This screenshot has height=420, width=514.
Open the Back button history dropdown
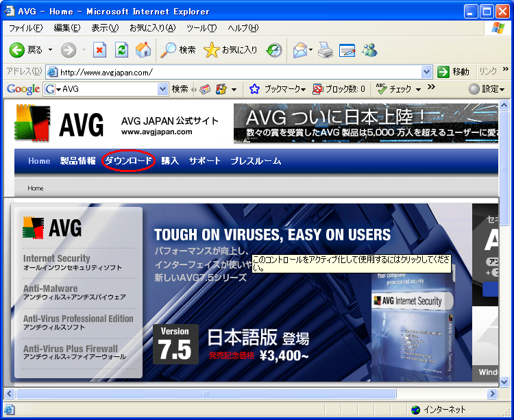click(x=50, y=50)
